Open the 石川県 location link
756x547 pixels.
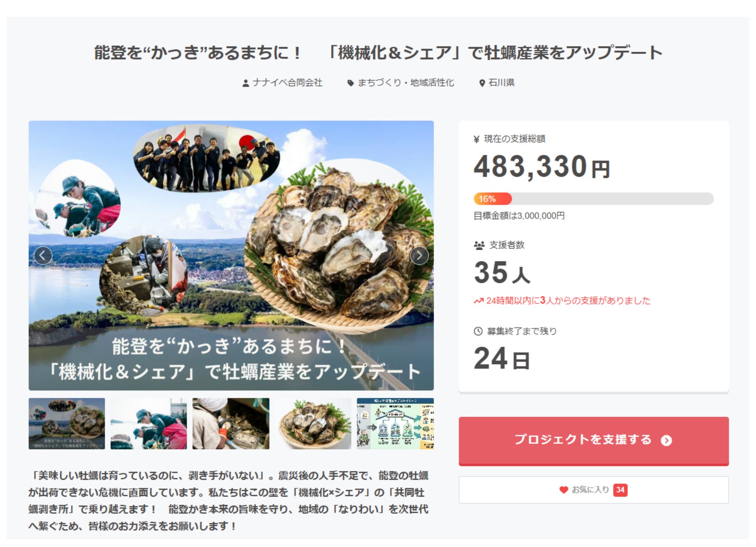[x=502, y=83]
